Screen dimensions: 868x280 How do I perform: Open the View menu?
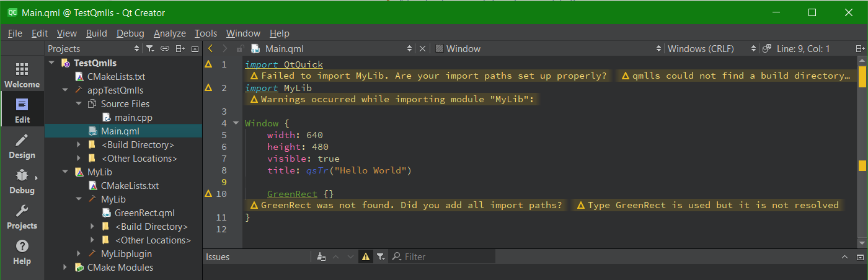pos(67,33)
